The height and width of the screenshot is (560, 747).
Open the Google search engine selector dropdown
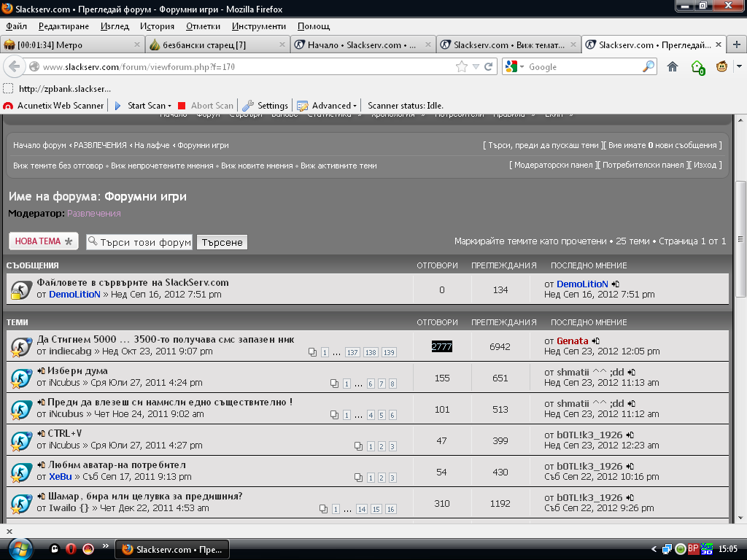[x=514, y=66]
